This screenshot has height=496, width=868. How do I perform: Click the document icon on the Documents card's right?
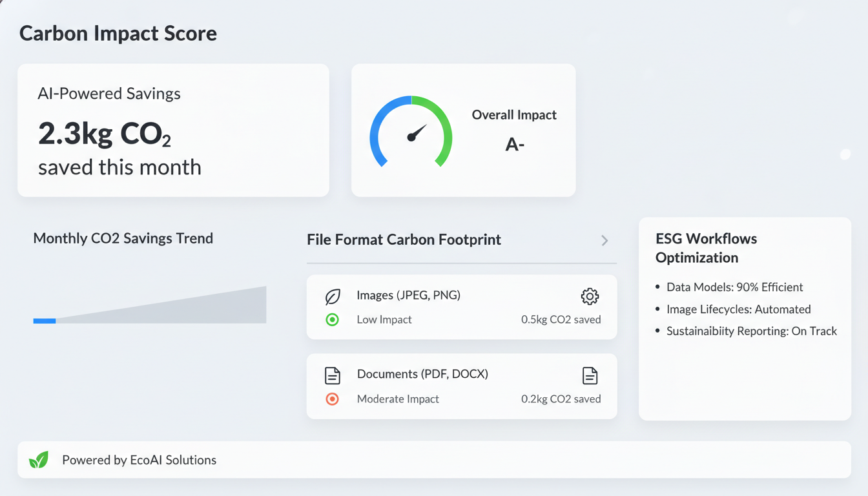click(589, 375)
